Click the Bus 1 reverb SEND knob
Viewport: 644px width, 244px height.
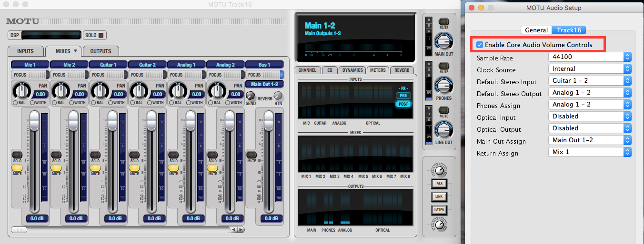pos(250,95)
